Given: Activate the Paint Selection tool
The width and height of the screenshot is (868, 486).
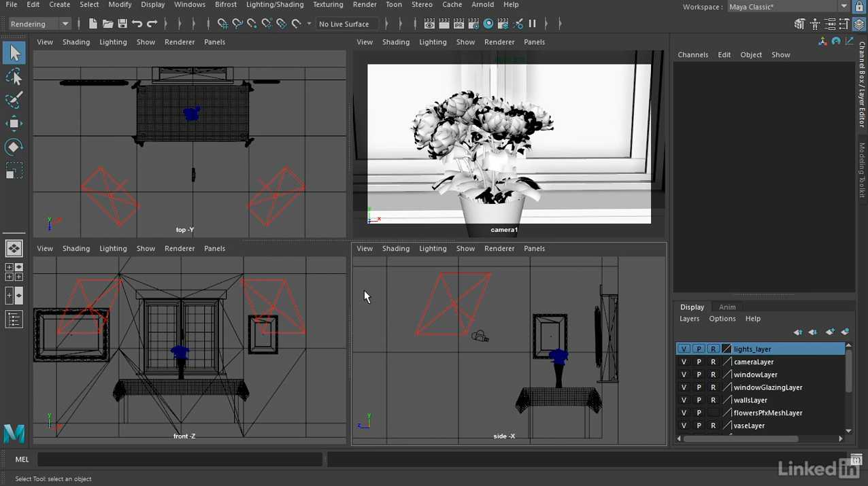Looking at the screenshot, I should 14,100.
